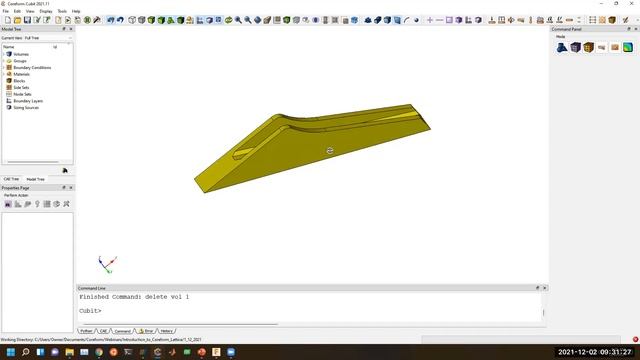
Task: Open the Windows Start menu
Action: point(11,352)
